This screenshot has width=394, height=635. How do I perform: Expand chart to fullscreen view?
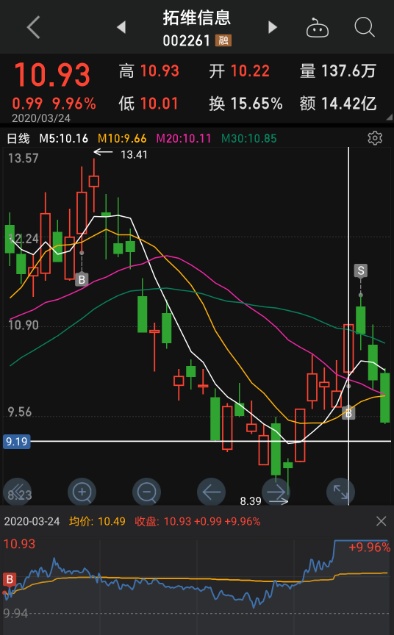(x=341, y=492)
